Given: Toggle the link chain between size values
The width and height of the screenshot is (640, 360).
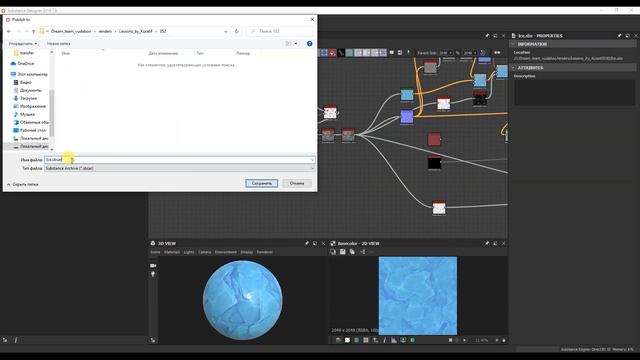Looking at the screenshot, I should [458, 53].
